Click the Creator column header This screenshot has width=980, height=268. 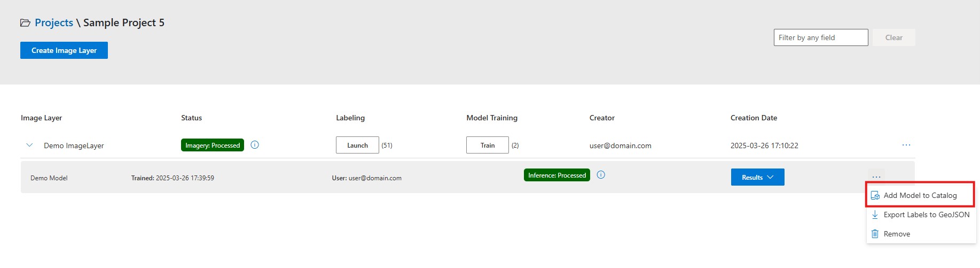tap(602, 118)
